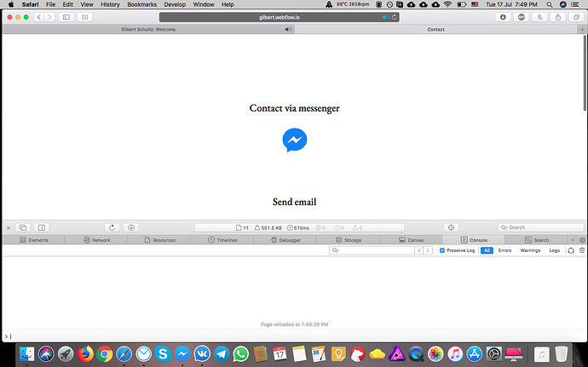Image resolution: width=588 pixels, height=367 pixels.
Task: Open the Timelines inspector tab
Action: tap(222, 240)
